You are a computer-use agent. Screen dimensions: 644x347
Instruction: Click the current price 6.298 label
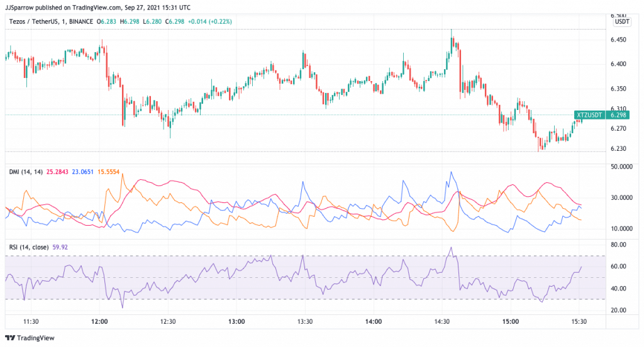tap(618, 115)
